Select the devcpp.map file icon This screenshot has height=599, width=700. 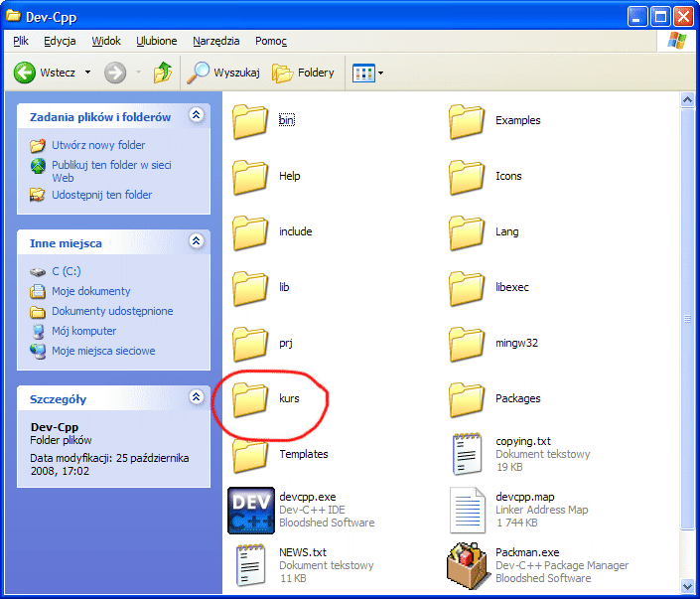click(x=467, y=510)
